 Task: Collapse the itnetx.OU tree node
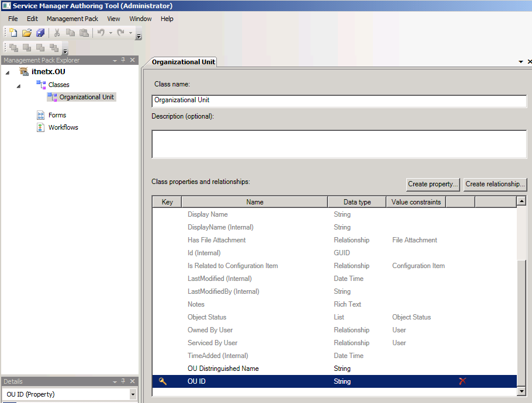tap(8, 72)
